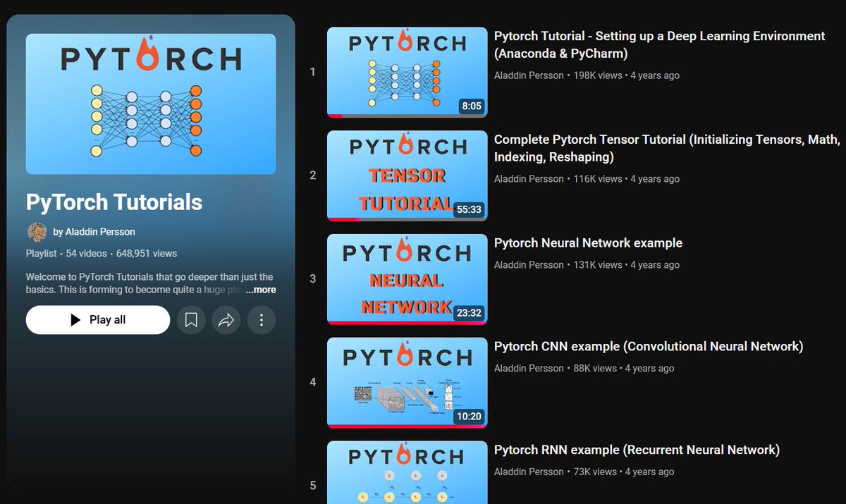Image resolution: width=846 pixels, height=504 pixels.
Task: Click the '73K views • 4 years ago' text
Action: 624,472
